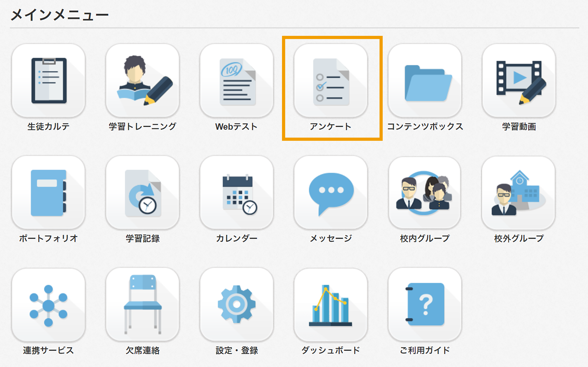This screenshot has height=367, width=588.
Task: Open the highlighted アンケート icon
Action: 331,80
